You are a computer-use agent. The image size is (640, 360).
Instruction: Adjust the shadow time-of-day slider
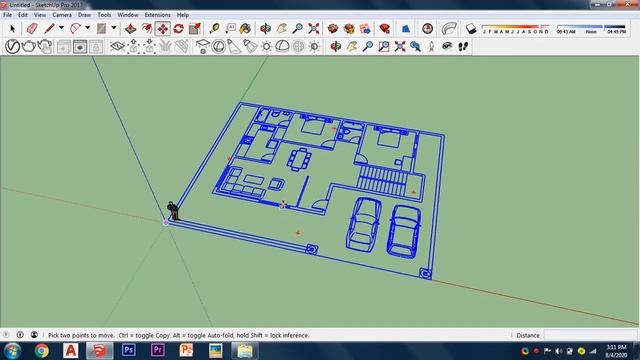click(591, 29)
